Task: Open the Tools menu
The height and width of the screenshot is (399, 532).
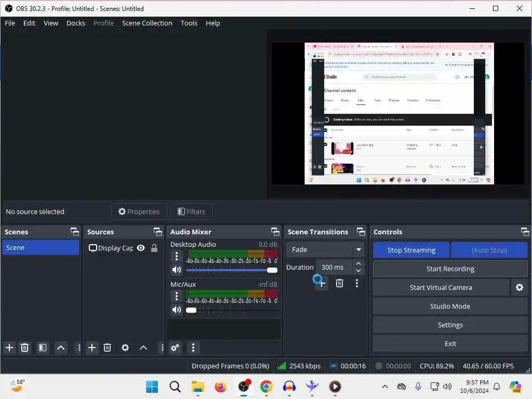Action: point(189,23)
